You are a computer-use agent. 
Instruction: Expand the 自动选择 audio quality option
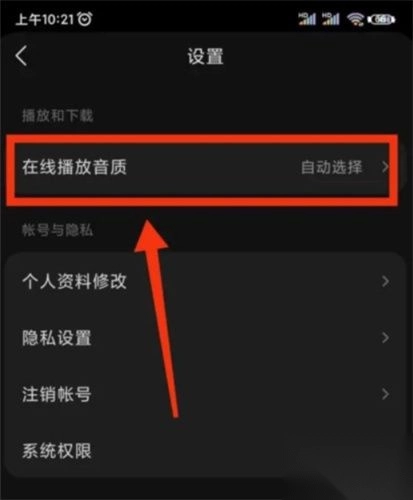pos(331,167)
